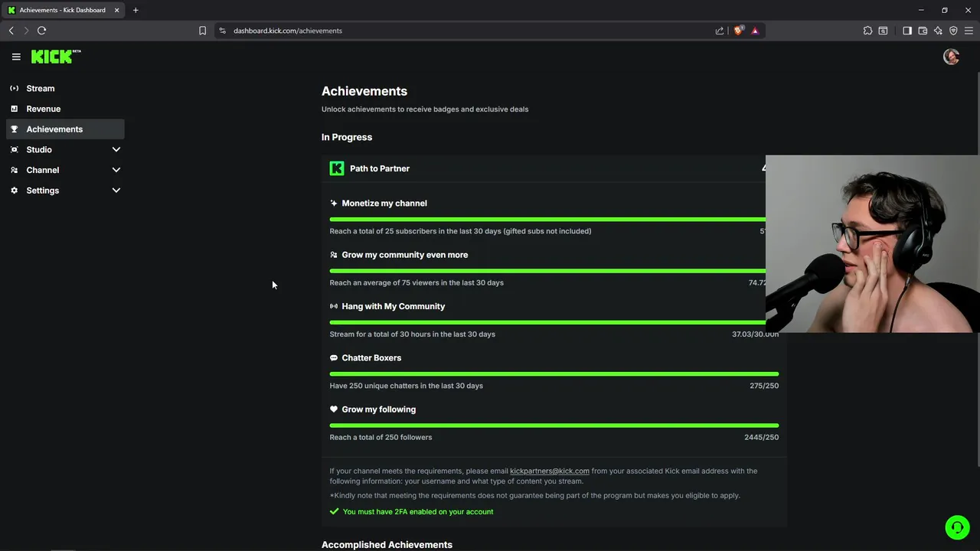
Task: Click the Brave Shields lion icon
Action: point(738,31)
